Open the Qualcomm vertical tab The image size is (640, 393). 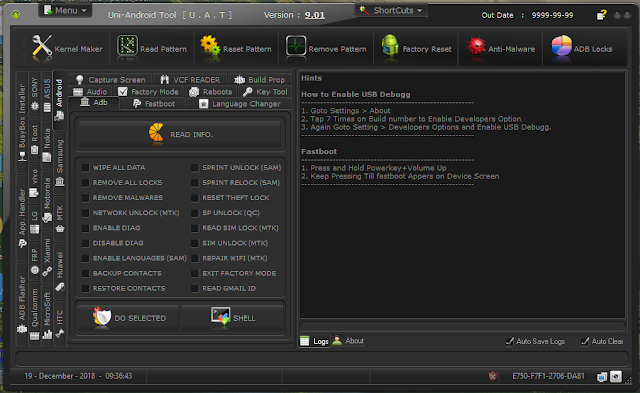[x=35, y=314]
